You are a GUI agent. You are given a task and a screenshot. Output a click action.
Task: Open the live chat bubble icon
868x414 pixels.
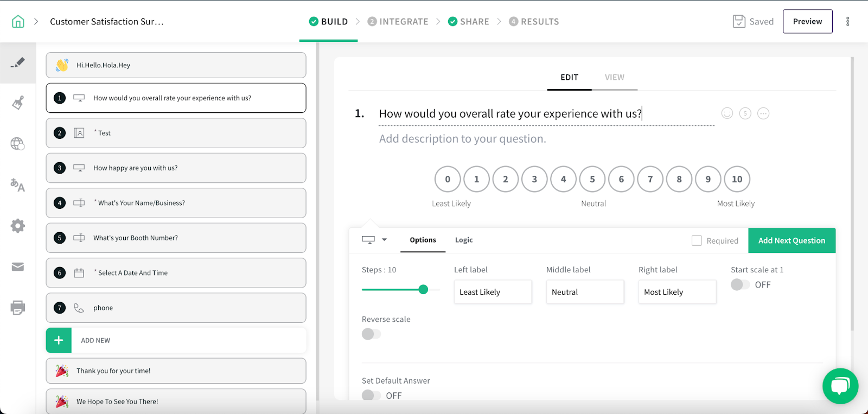pyautogui.click(x=840, y=386)
